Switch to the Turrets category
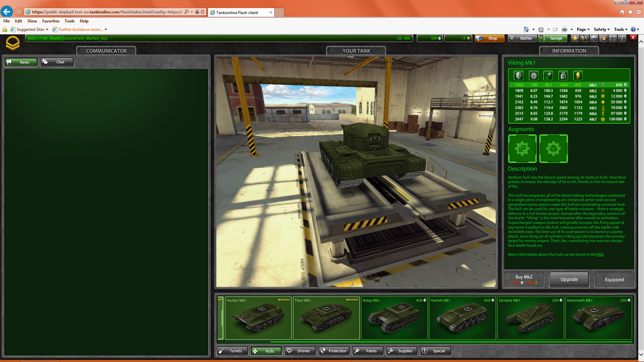Image resolution: width=644 pixels, height=362 pixels. (x=232, y=351)
